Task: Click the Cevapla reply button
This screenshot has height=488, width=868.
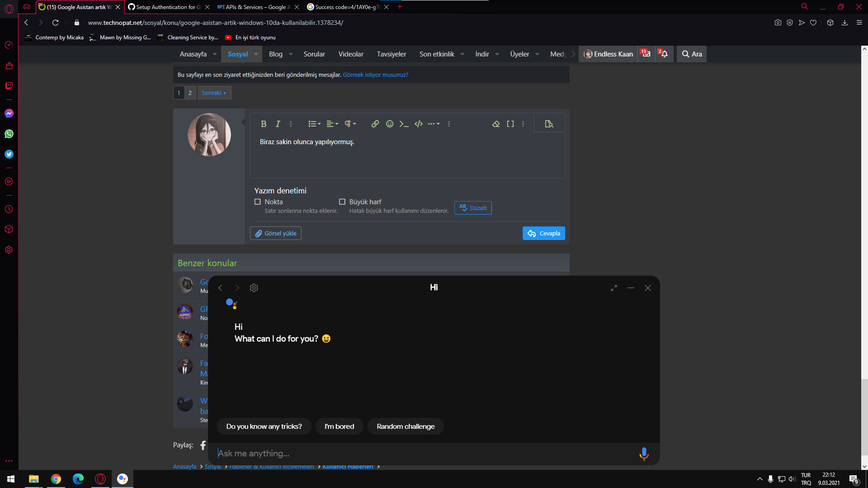Action: pyautogui.click(x=543, y=233)
